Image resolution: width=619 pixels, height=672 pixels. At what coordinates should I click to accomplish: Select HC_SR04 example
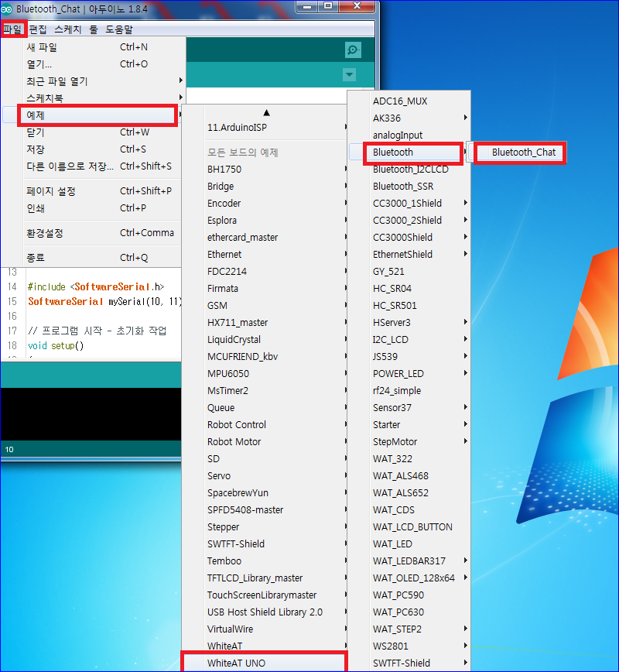tap(409, 289)
